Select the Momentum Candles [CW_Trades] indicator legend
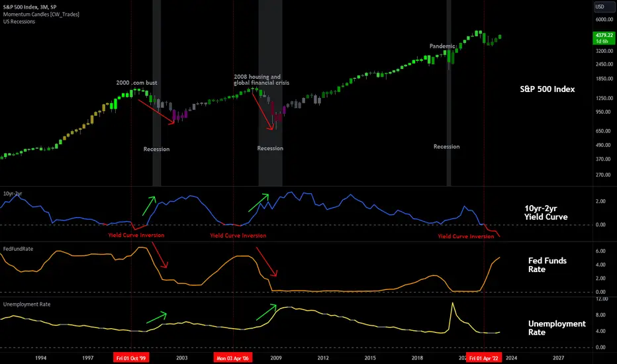 coord(41,14)
